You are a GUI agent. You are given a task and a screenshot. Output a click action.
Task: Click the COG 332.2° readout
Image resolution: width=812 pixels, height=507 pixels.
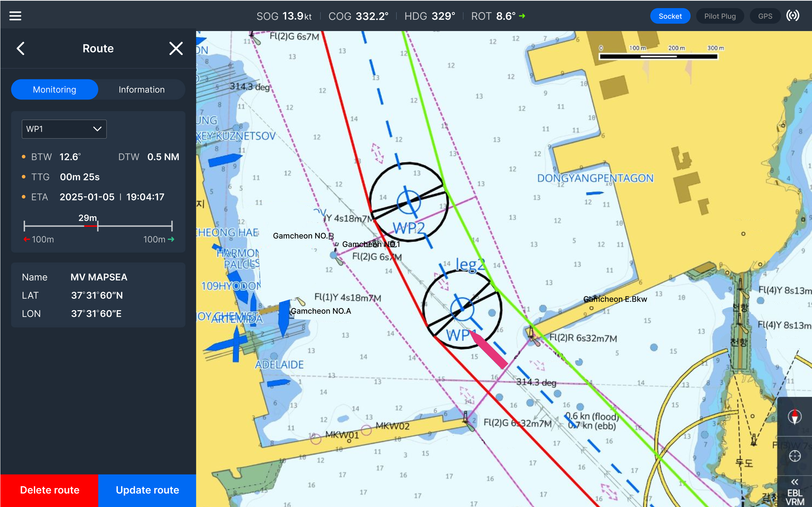pos(358,16)
